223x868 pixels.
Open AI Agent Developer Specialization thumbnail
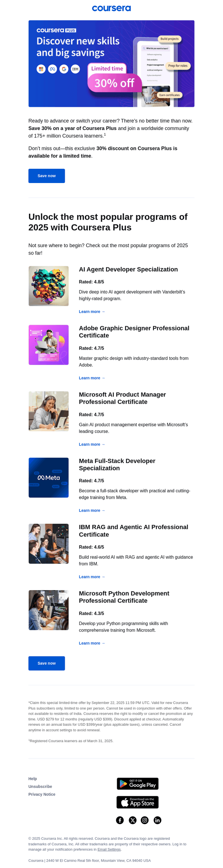click(x=48, y=286)
